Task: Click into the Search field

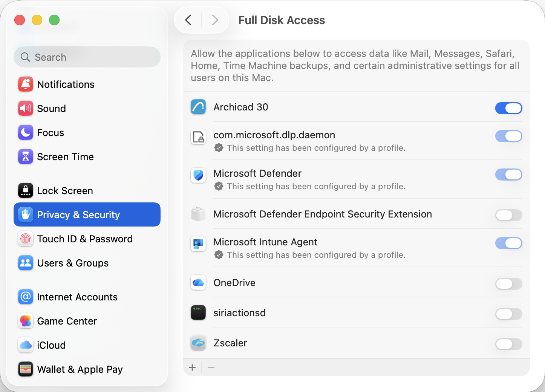Action: coord(87,57)
